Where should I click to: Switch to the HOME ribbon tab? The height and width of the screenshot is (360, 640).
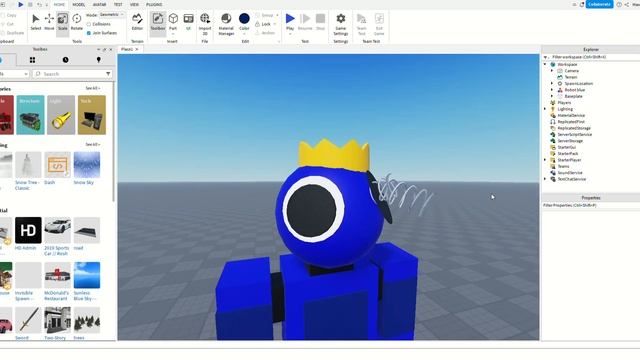(59, 4)
